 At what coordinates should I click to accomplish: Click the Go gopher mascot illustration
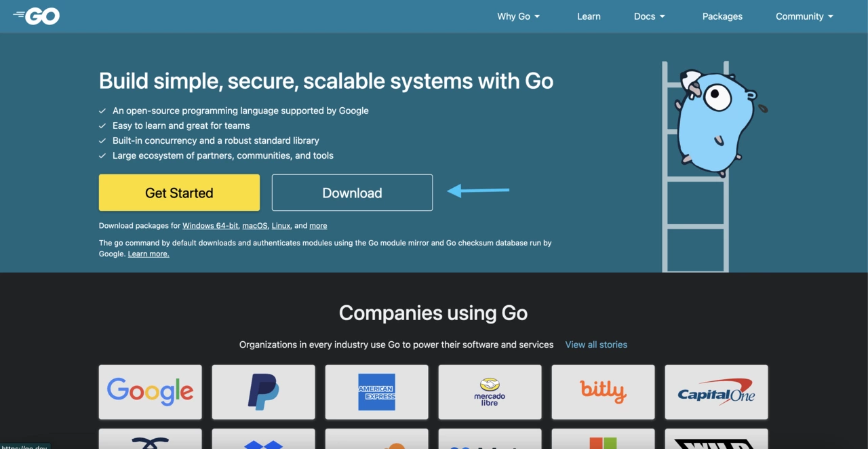[x=715, y=122]
